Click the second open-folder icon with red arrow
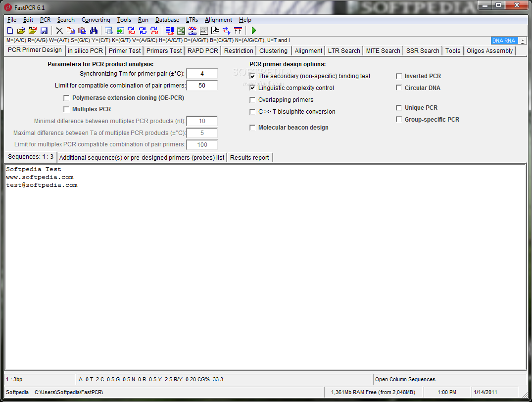Viewport: 532px width, 402px height. (33, 31)
